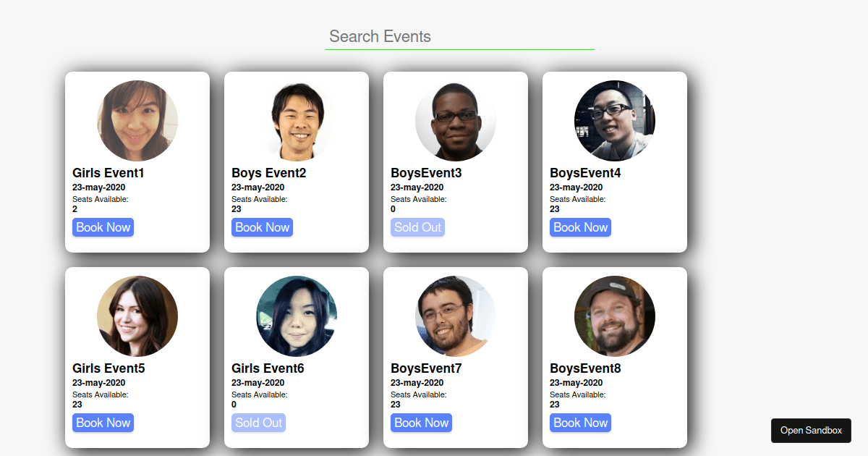Viewport: 868px width, 456px height.
Task: Book Now for Boys Event2
Action: coord(262,227)
